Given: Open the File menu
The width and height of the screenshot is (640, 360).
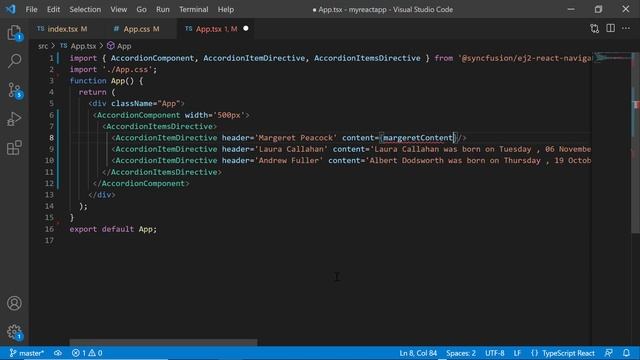Looking at the screenshot, I should (x=31, y=9).
